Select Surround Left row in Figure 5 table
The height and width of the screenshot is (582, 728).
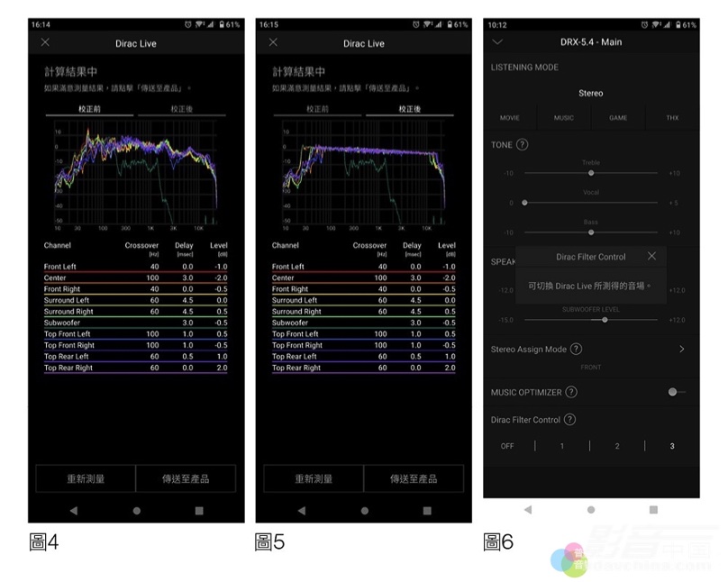[363, 300]
